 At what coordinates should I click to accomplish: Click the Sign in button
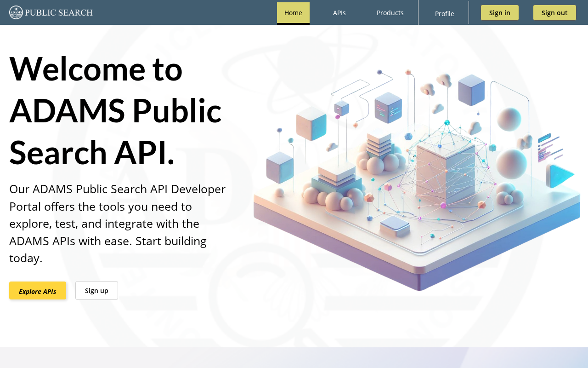500,13
